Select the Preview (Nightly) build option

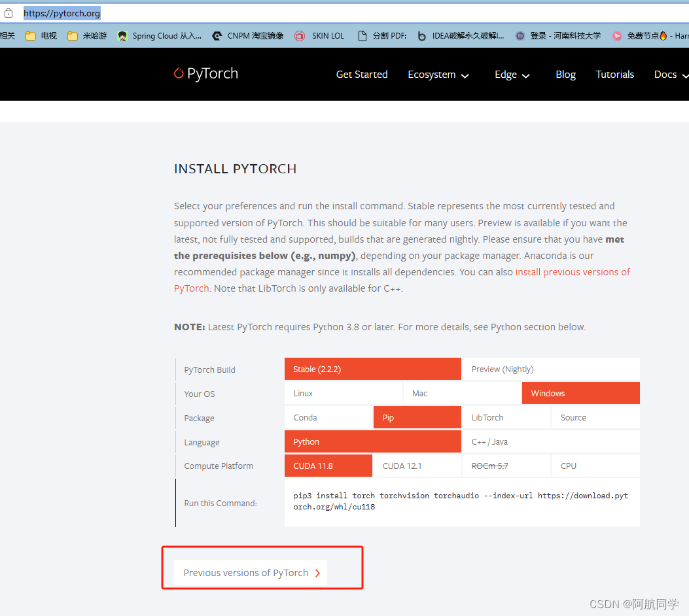point(551,369)
